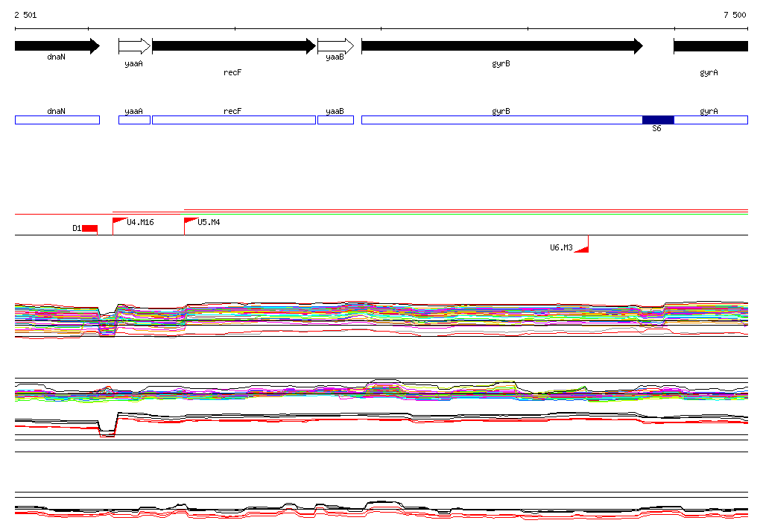Click the U4.M16 text label

140,223
